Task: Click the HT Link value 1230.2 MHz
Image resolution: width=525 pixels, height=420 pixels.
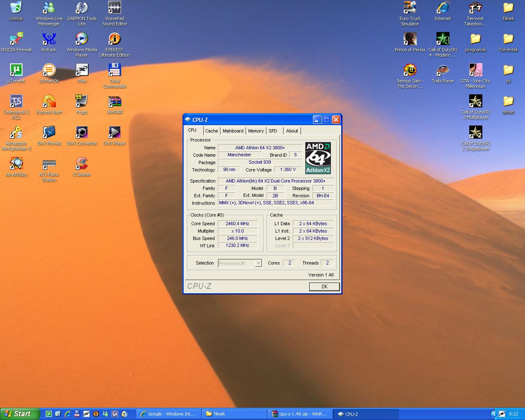Action: [x=237, y=245]
